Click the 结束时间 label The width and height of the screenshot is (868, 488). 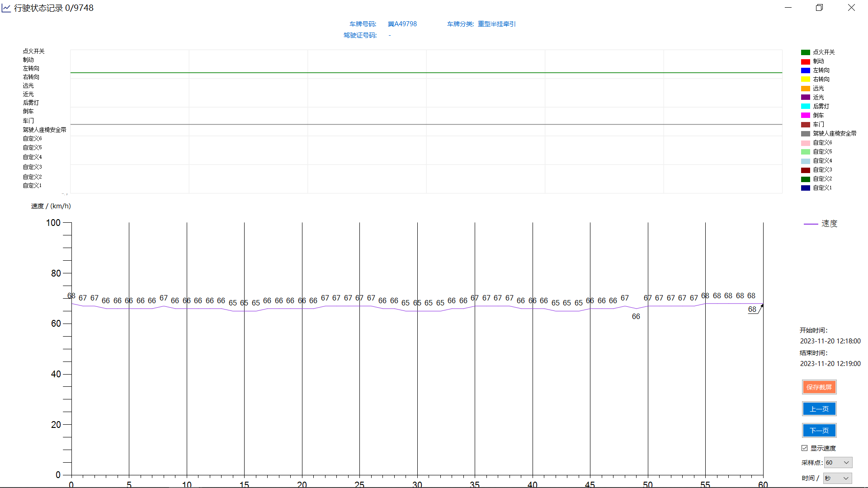[x=813, y=353]
